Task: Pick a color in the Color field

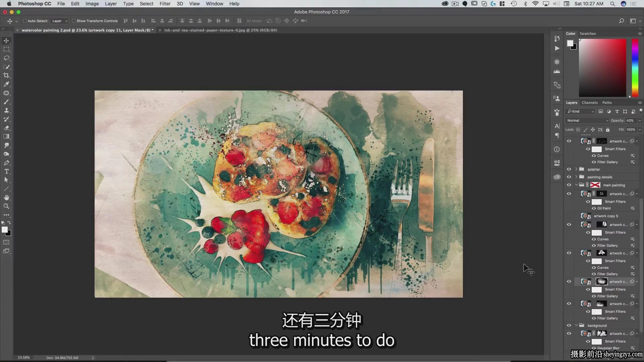Action: pyautogui.click(x=602, y=68)
